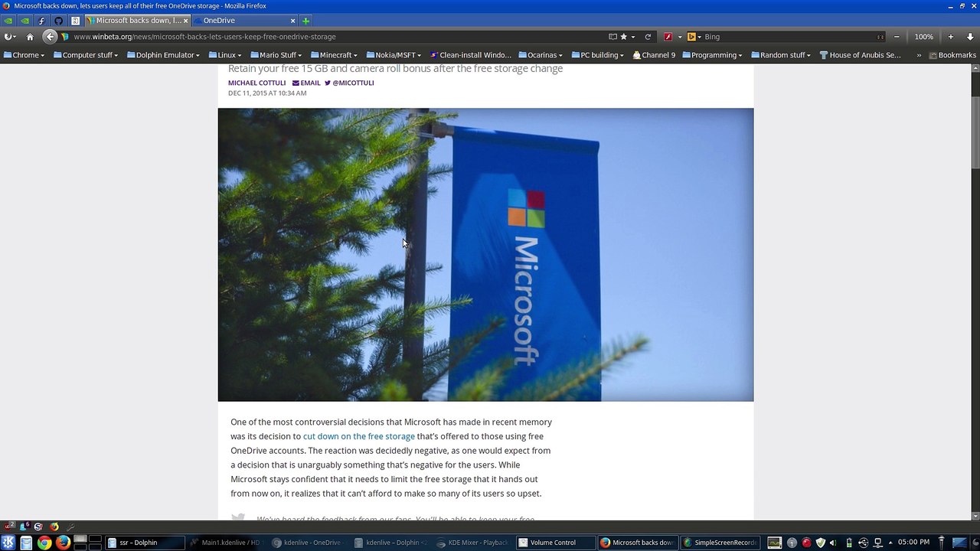
Task: Expand the Random stuff bookmarks folder
Action: point(780,55)
